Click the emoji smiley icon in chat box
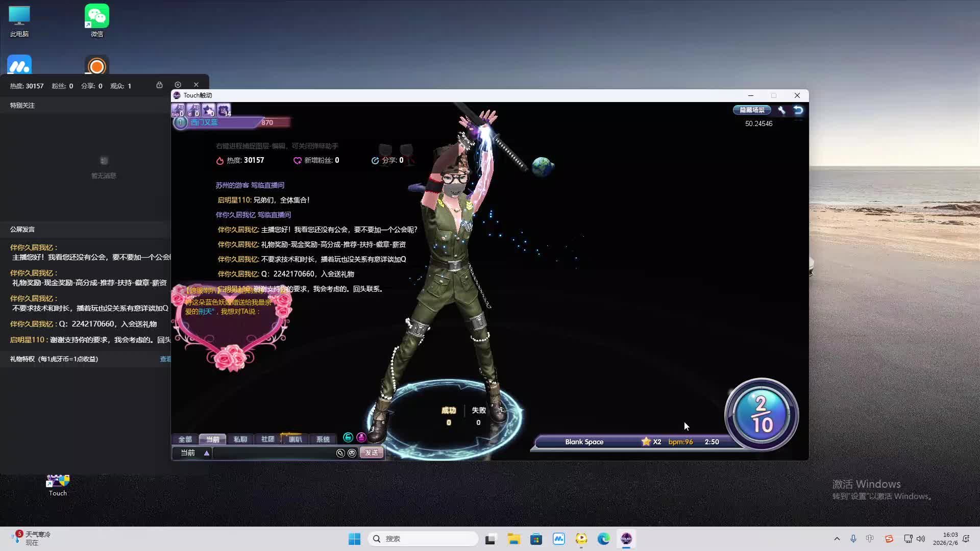This screenshot has height=551, width=980. tap(352, 453)
